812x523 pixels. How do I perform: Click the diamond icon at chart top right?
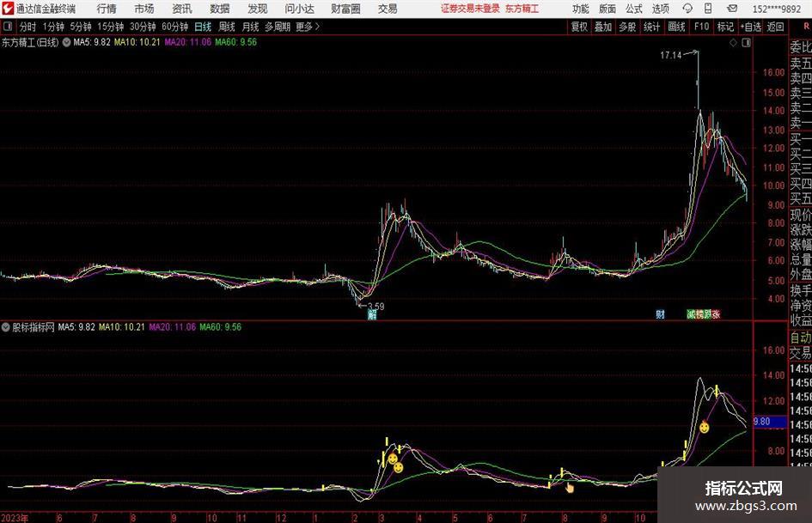733,43
